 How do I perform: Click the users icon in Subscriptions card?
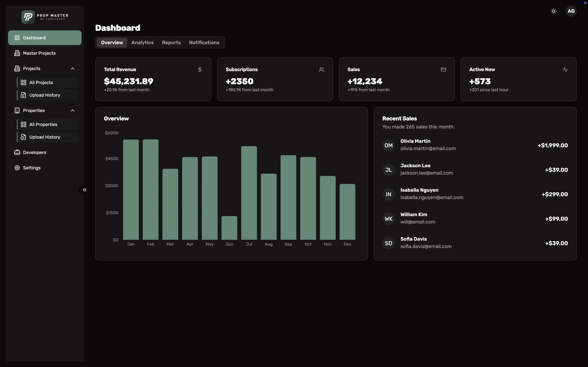point(321,70)
